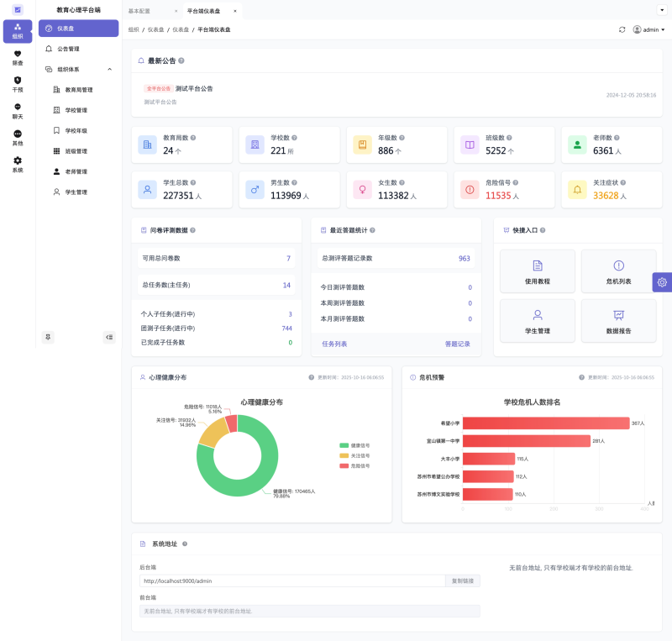Collapse the sidebar menu using the fold icon
The image size is (672, 641).
pos(109,337)
